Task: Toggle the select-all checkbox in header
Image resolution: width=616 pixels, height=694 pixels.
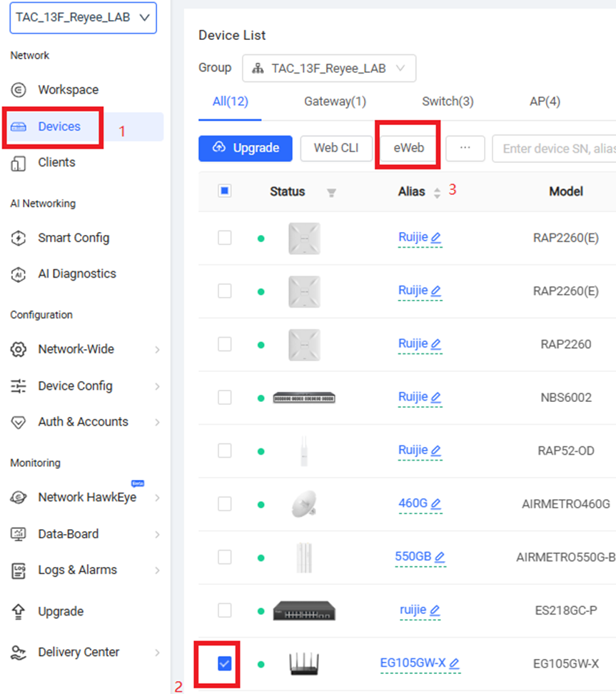Action: (225, 191)
